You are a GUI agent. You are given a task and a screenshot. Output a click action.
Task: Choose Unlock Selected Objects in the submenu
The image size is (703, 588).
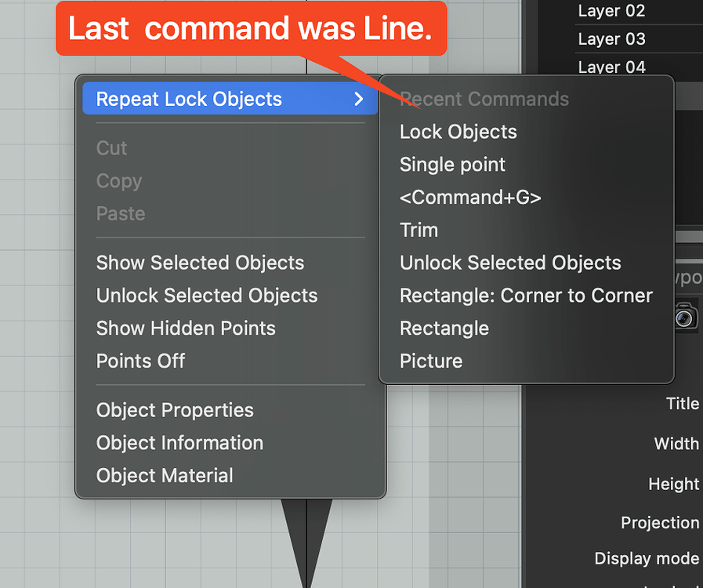click(x=510, y=263)
